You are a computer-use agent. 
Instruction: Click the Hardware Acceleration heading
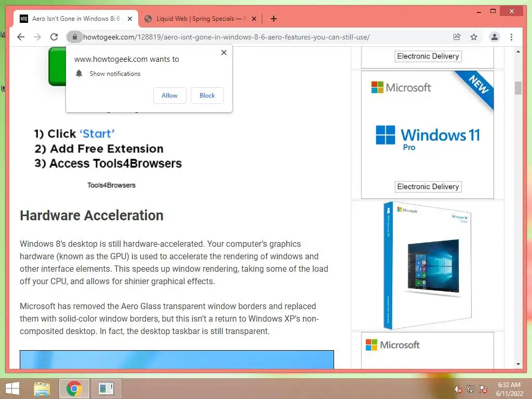(91, 216)
